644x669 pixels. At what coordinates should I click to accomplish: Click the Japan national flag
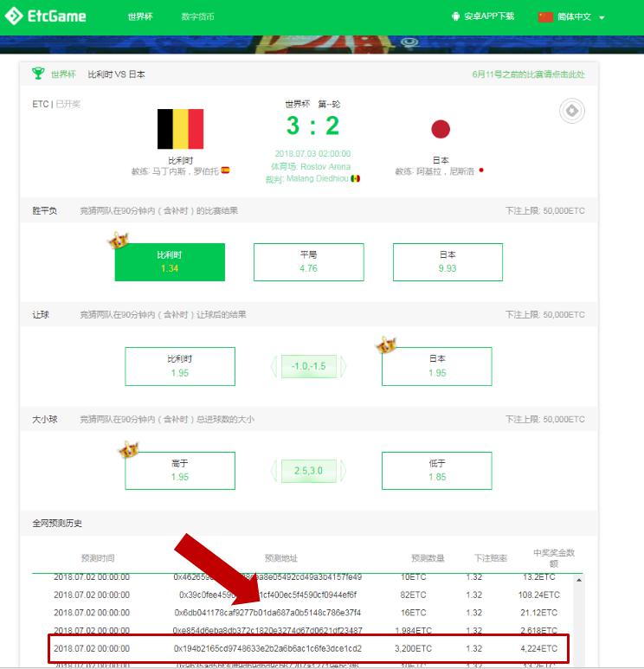[x=441, y=130]
